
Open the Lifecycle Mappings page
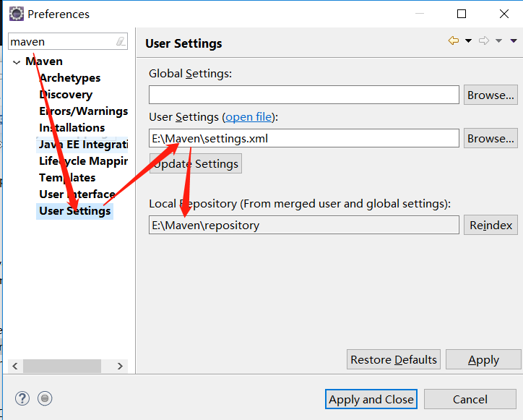(83, 161)
